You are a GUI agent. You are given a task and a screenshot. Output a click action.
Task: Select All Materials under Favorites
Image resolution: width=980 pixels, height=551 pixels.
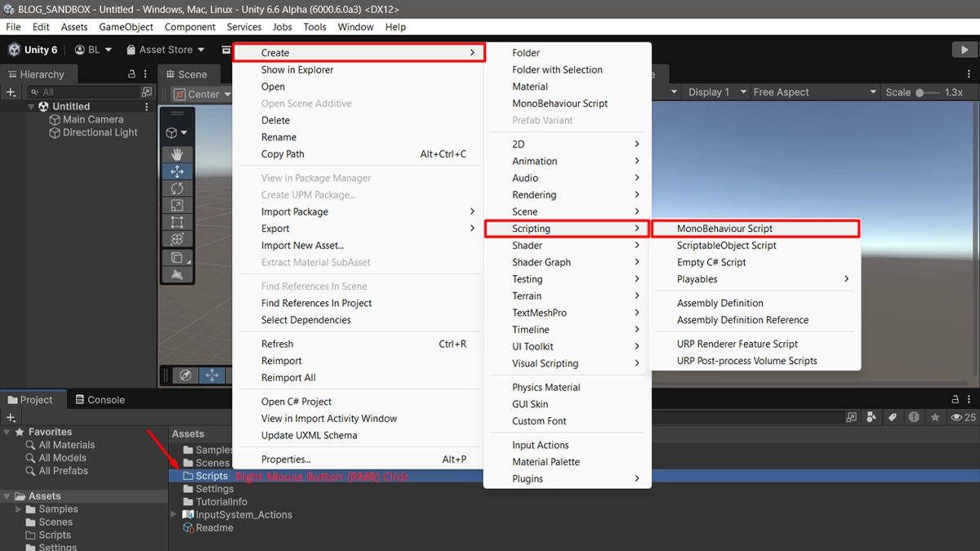60,445
